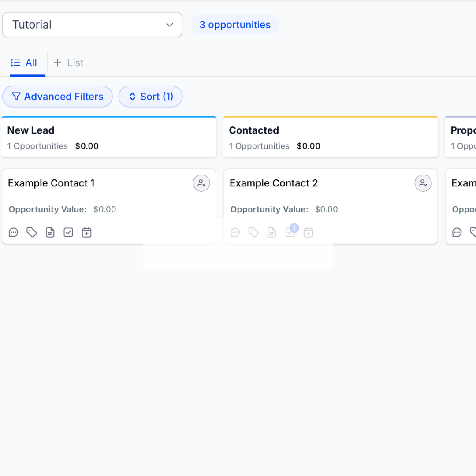Image resolution: width=476 pixels, height=476 pixels.
Task: Open notes icon on Example Contact 1
Action: coord(50,232)
